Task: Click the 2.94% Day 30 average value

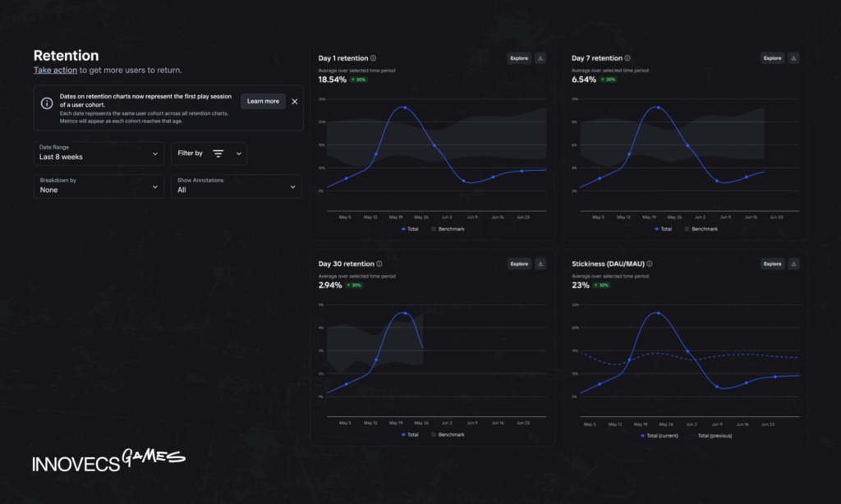Action: point(330,285)
